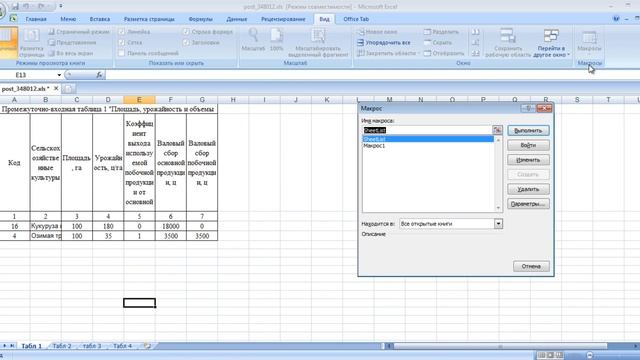Open the Данные ribbon tab
This screenshot has height=360, width=640.
[x=236, y=19]
